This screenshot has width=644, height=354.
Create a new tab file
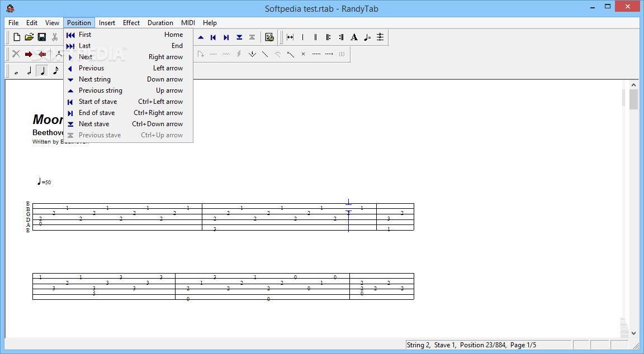17,37
